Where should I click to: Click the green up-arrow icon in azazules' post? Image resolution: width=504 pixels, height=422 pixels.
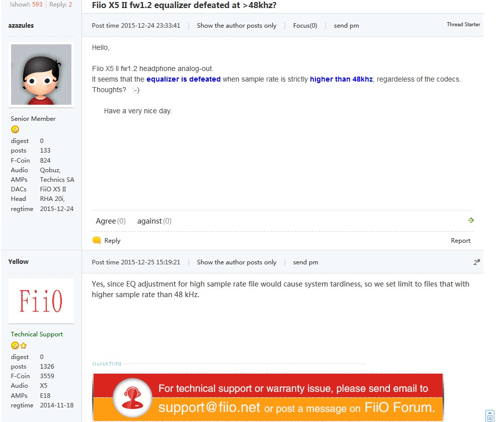(x=471, y=220)
